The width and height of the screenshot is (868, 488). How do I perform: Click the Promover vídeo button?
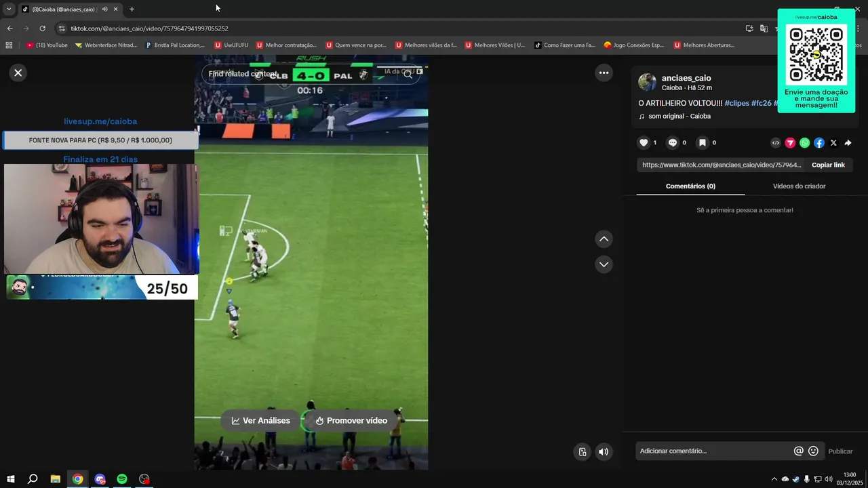tap(351, 420)
